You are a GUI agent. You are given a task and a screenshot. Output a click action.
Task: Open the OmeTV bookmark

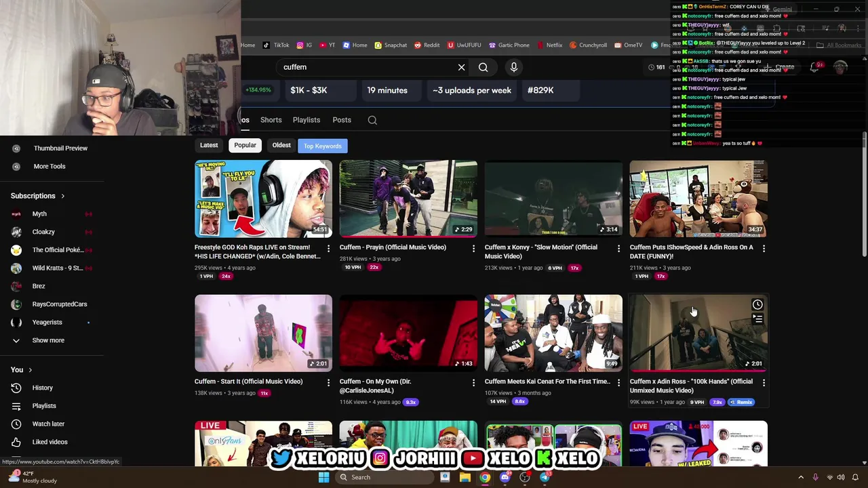[x=628, y=45]
